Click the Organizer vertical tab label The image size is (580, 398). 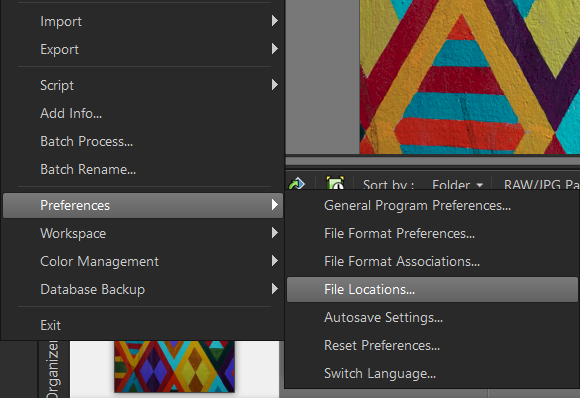pos(53,369)
